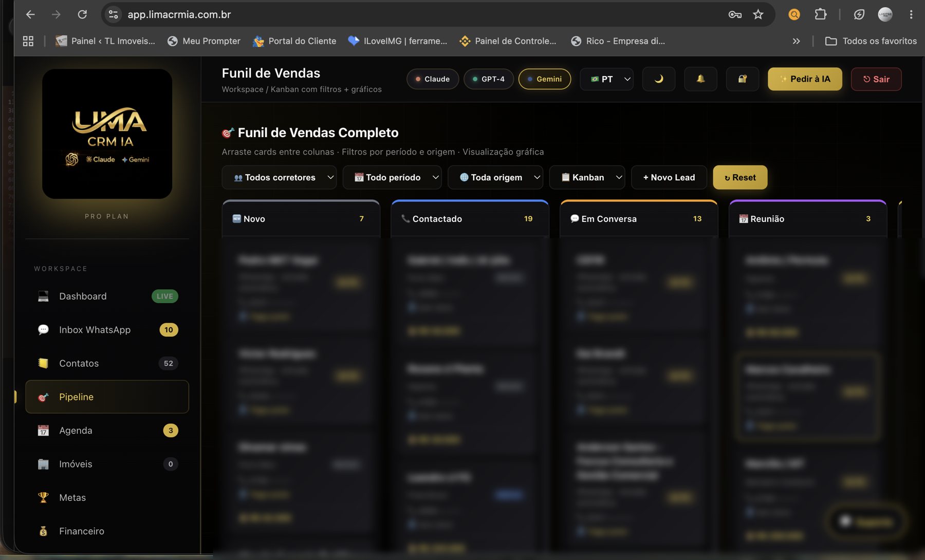The image size is (925, 560).
Task: Open the apps grid icon in bookmarks bar
Action: click(28, 41)
